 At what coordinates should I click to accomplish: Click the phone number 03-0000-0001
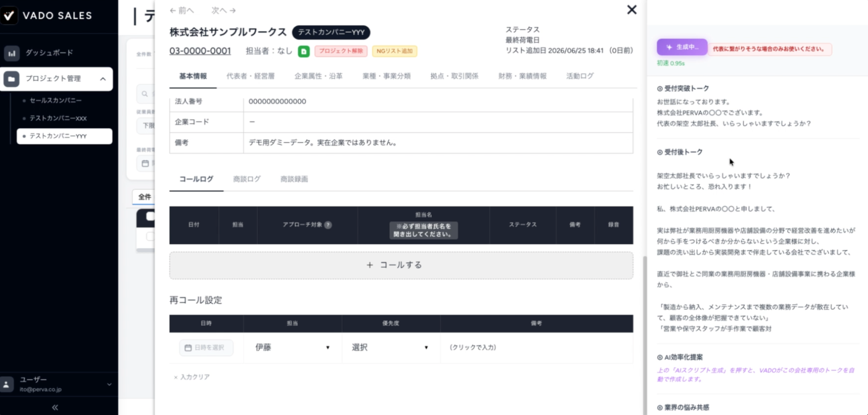tap(200, 51)
